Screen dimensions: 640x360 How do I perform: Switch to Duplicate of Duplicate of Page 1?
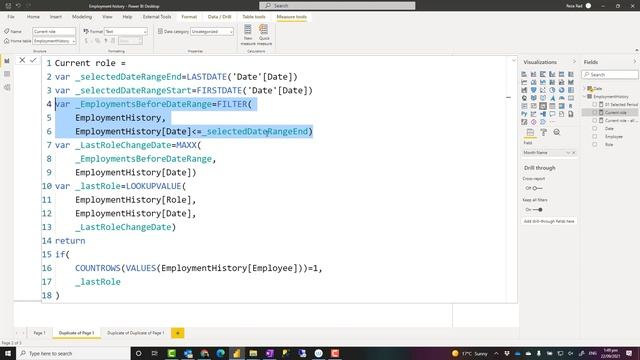coord(136,333)
